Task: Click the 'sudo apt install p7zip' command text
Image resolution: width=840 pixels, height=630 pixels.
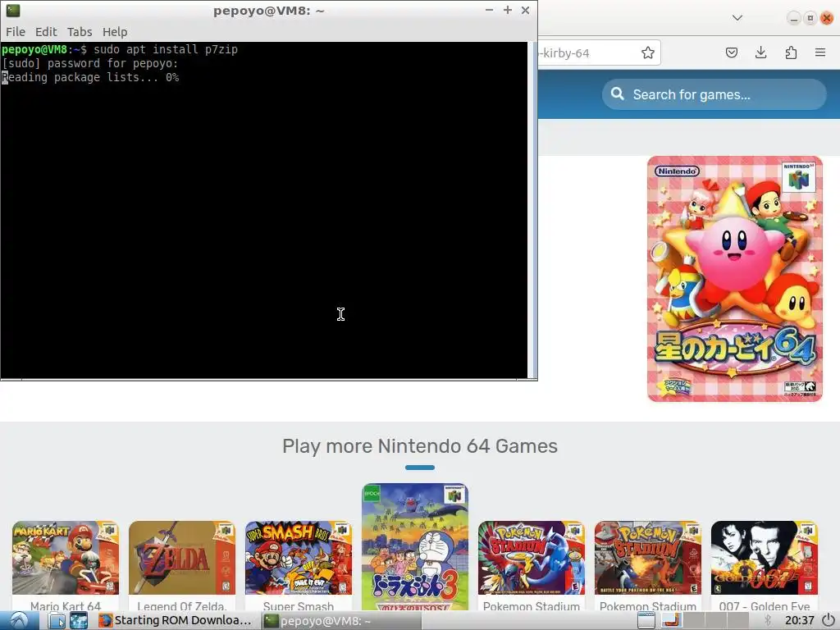Action: click(x=166, y=49)
